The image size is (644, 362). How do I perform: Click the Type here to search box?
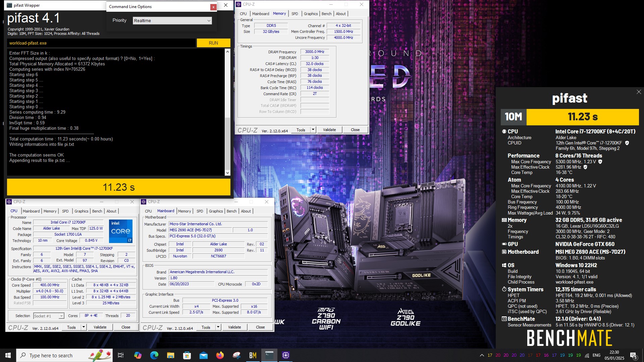(x=64, y=355)
